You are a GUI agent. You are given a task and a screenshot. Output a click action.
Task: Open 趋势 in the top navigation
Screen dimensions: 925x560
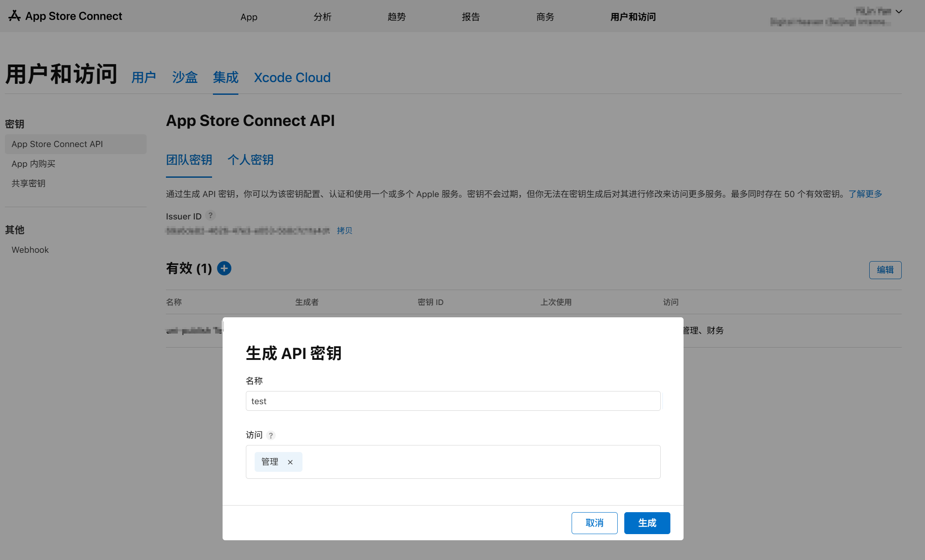(x=396, y=17)
